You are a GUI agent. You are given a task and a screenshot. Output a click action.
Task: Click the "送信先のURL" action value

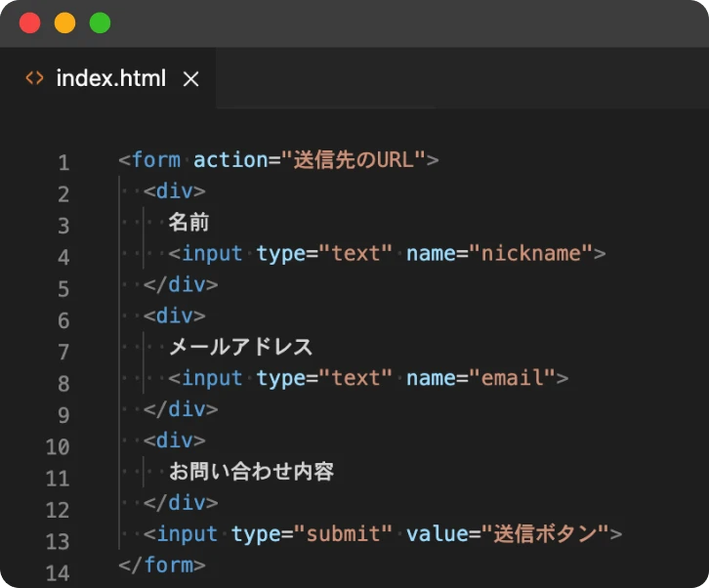(x=354, y=159)
